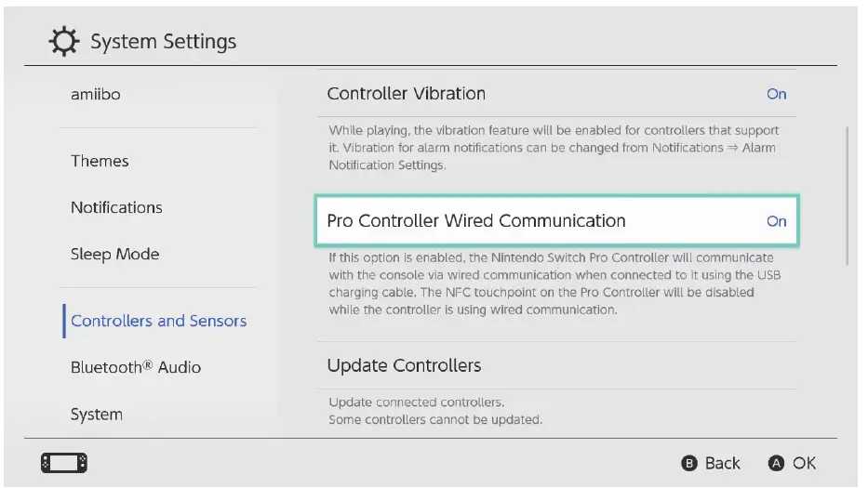Toggle Controller Vibration On value

776,94
